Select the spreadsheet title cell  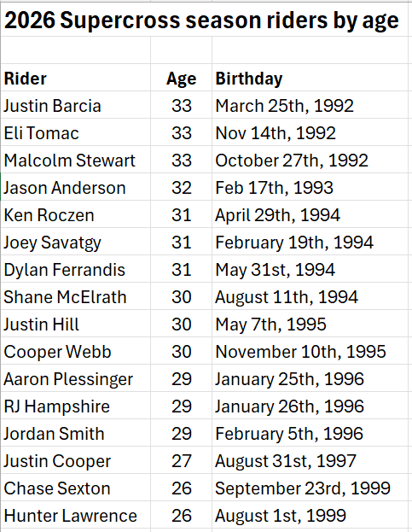[x=204, y=20]
